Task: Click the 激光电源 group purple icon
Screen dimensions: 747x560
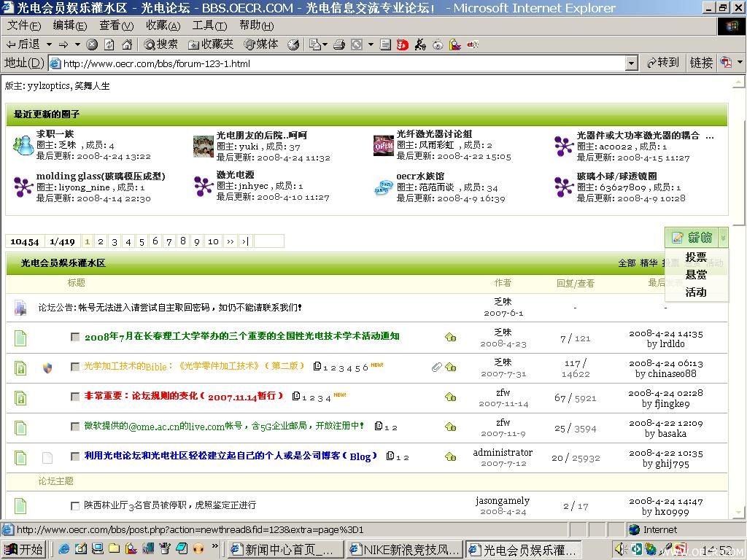Action: [x=204, y=186]
